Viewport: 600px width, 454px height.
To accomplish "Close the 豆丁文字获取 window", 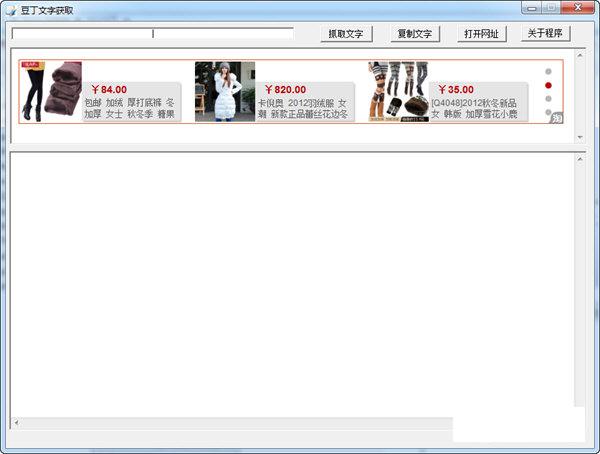I will tap(578, 8).
